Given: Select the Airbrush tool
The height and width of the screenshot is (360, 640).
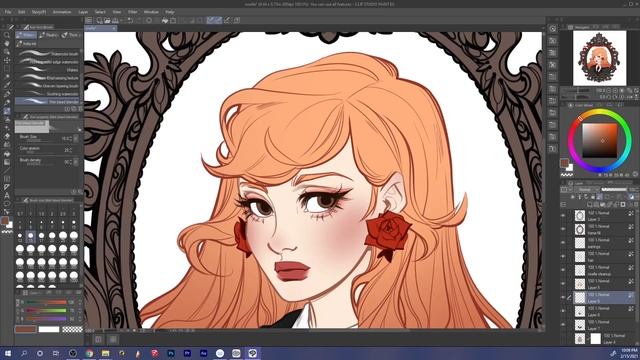Looking at the screenshot, I should click(x=7, y=119).
